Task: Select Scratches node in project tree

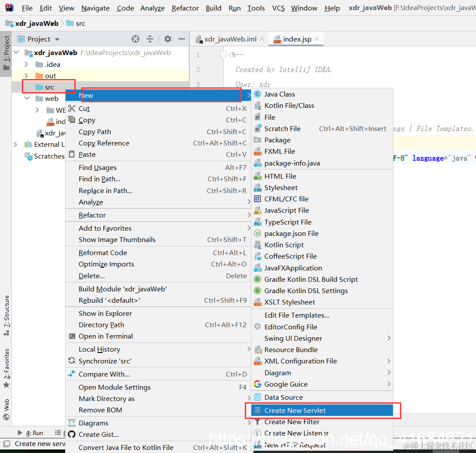Action: click(x=44, y=156)
